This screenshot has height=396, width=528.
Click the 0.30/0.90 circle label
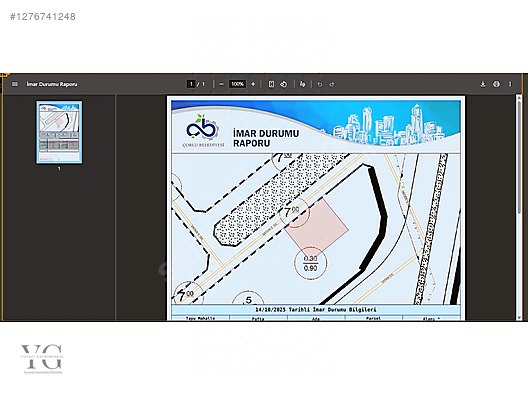coord(310,263)
